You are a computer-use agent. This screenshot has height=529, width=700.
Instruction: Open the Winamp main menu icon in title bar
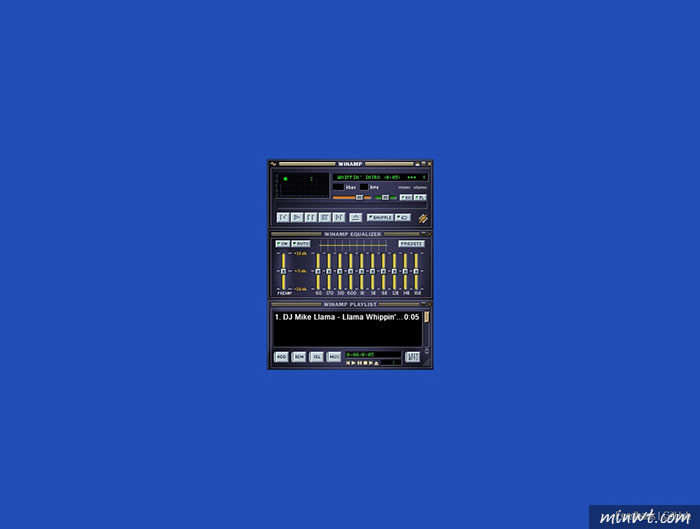point(273,164)
